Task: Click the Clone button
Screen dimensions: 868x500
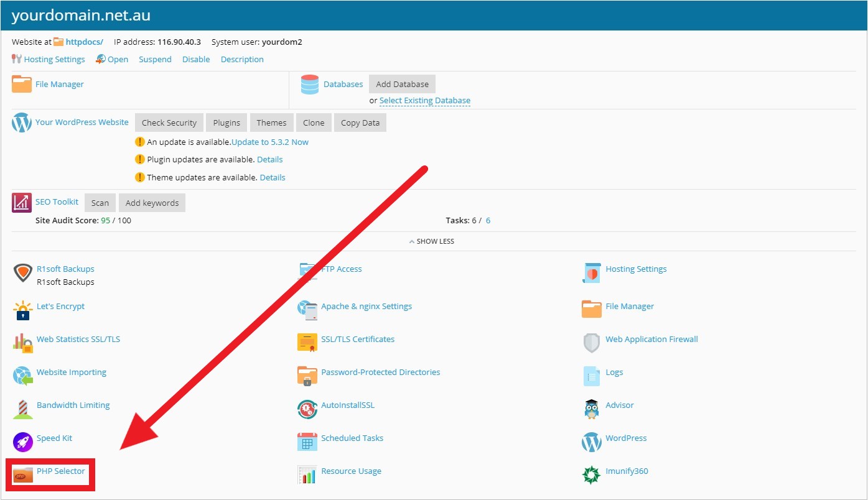Action: pyautogui.click(x=314, y=123)
